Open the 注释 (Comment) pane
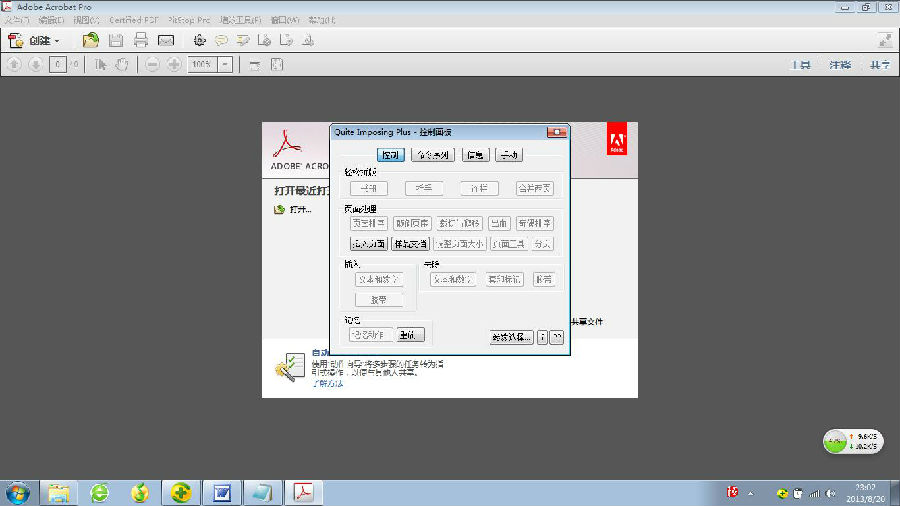Screen dimensions: 900x506 point(840,65)
